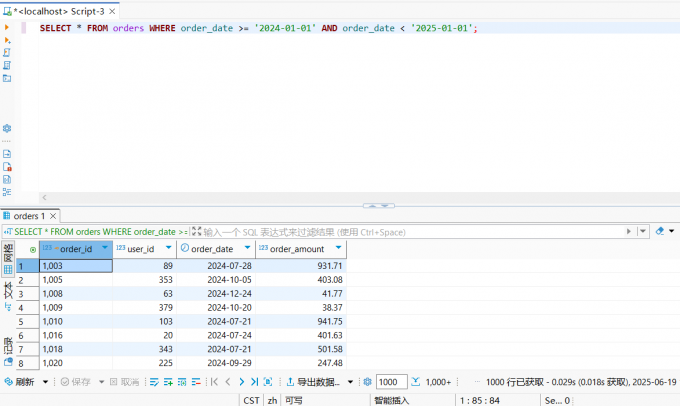Image resolution: width=680 pixels, height=406 pixels.
Task: Open the dropdown arrow next to eraser icon
Action: 671,231
